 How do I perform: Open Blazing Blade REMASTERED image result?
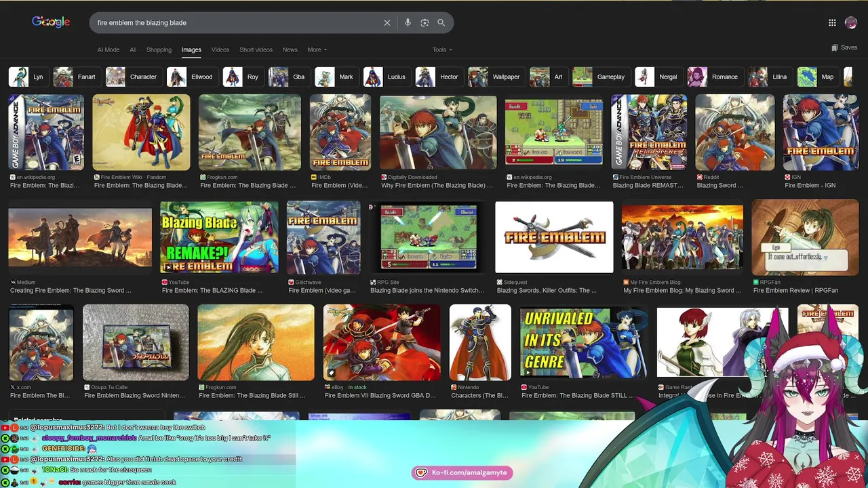(649, 132)
